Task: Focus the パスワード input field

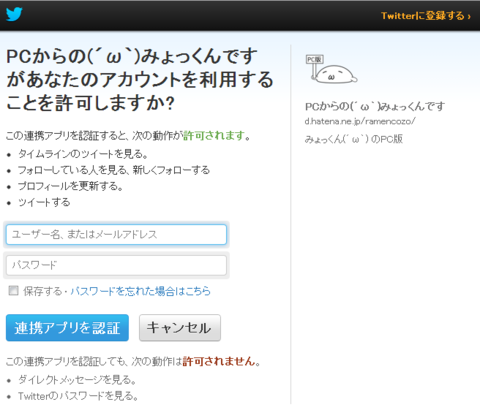Action: point(116,265)
